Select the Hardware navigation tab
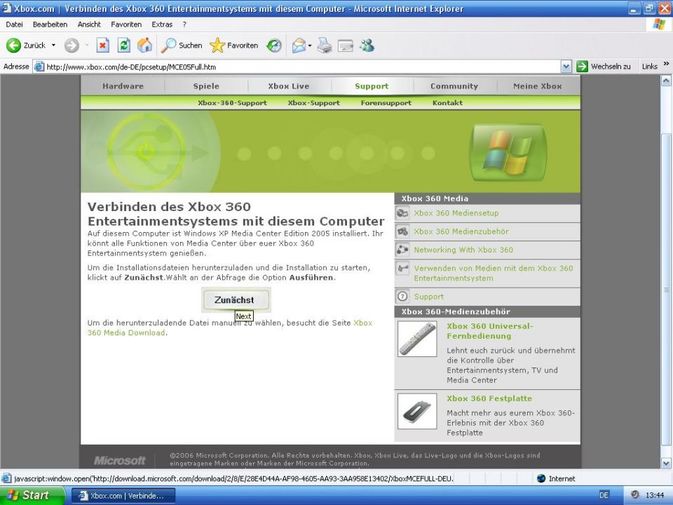This screenshot has width=673, height=505. 123,86
